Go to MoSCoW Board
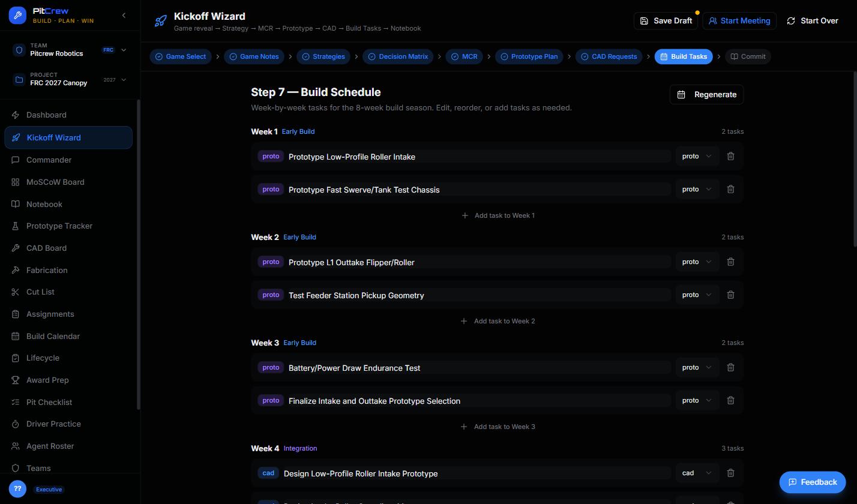Image resolution: width=857 pixels, height=504 pixels. pos(68,182)
